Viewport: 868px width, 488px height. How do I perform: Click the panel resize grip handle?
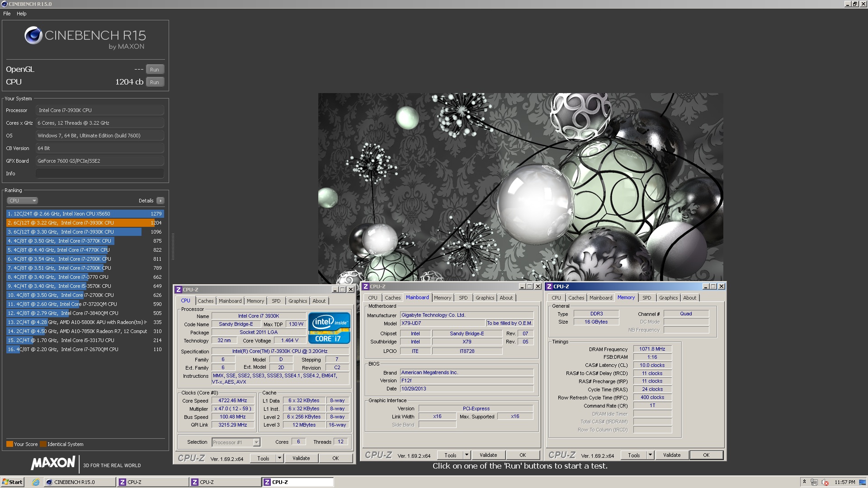tap(173, 247)
